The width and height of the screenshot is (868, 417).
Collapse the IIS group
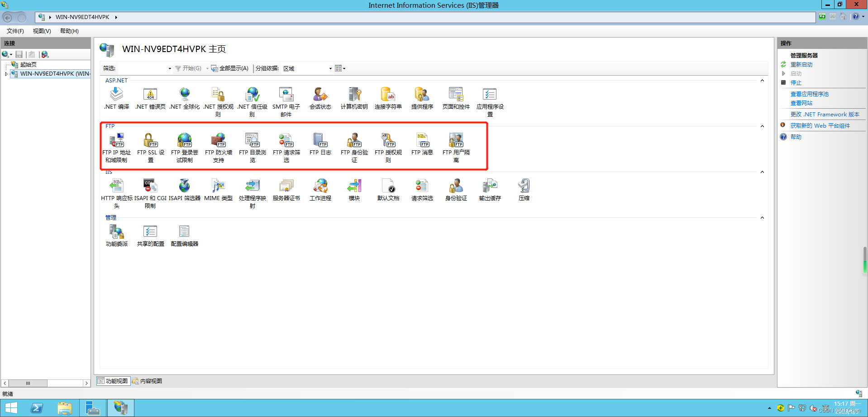coord(762,172)
